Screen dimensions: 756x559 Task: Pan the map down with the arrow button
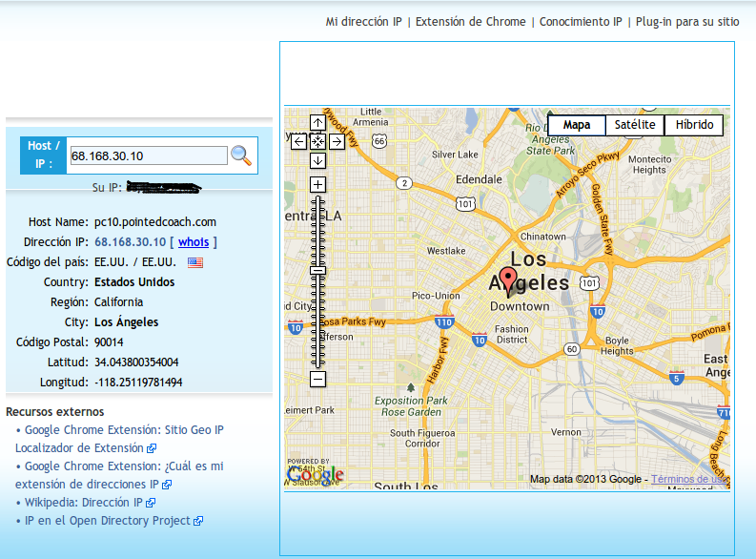[317, 160]
